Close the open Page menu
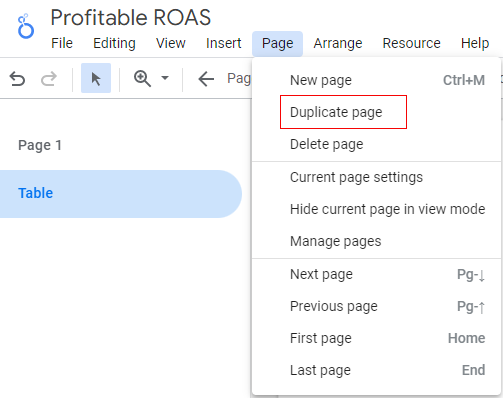The image size is (503, 398). [277, 44]
